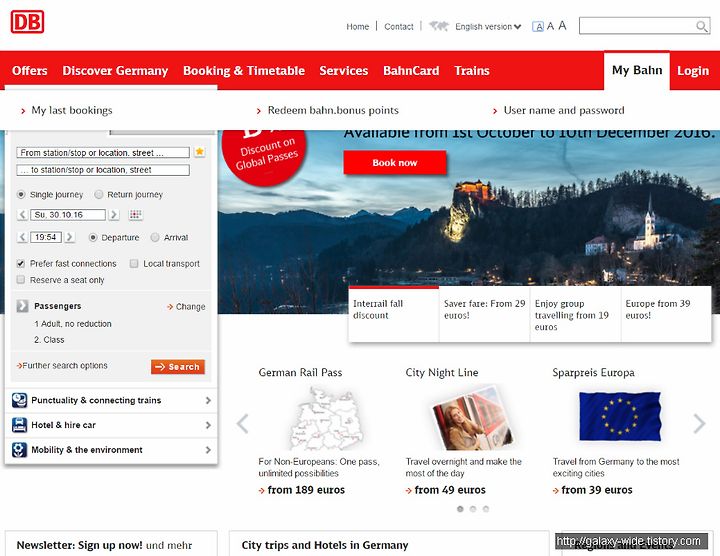Select the largest font size A
The height and width of the screenshot is (556, 720).
562,26
